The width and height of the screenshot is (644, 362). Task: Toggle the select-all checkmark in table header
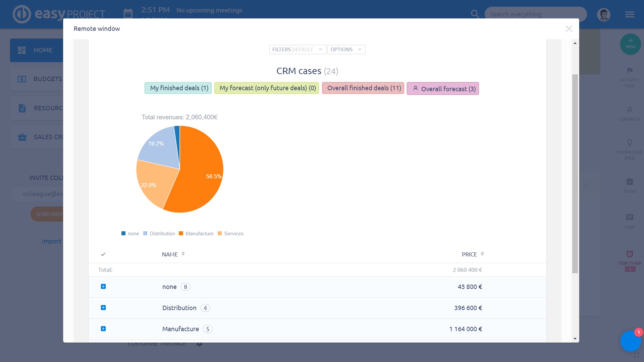[103, 254]
